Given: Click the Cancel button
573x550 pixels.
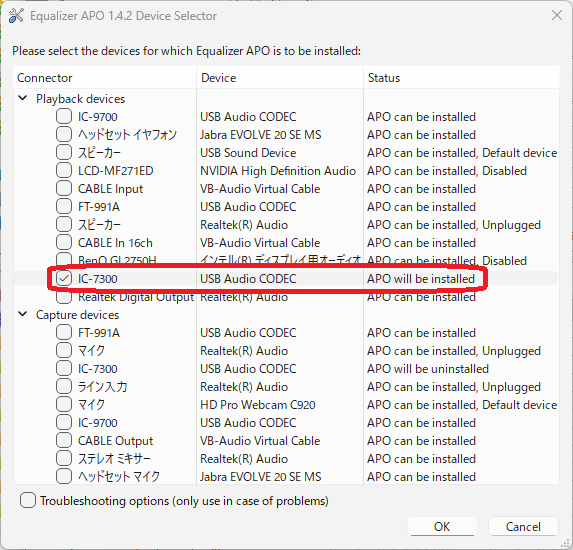Looking at the screenshot, I should click(x=523, y=527).
